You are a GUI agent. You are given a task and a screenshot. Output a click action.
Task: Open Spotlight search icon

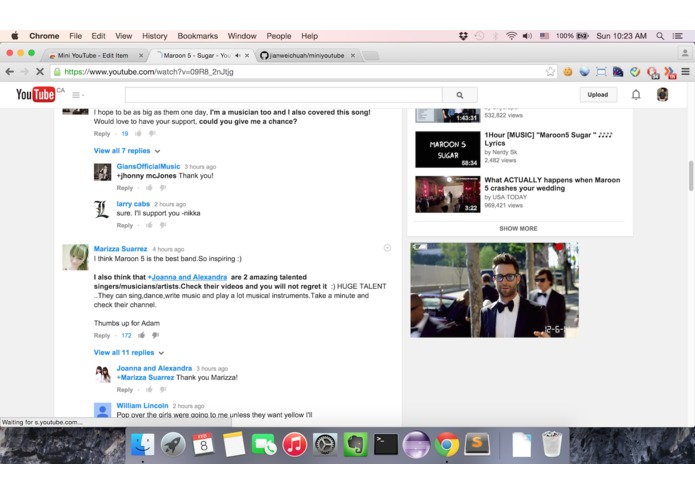[x=660, y=36]
